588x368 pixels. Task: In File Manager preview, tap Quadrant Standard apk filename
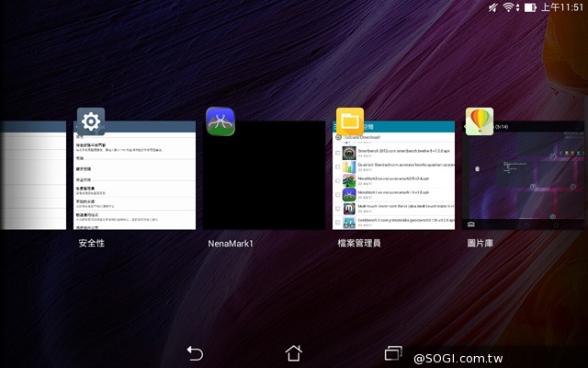point(406,165)
